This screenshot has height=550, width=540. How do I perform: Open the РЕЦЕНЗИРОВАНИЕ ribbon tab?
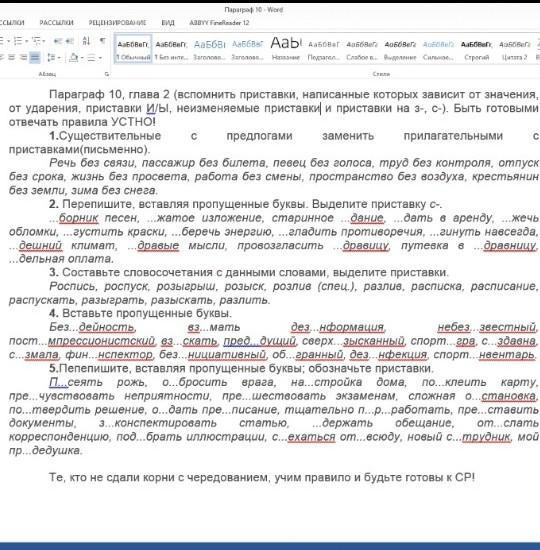pyautogui.click(x=117, y=23)
